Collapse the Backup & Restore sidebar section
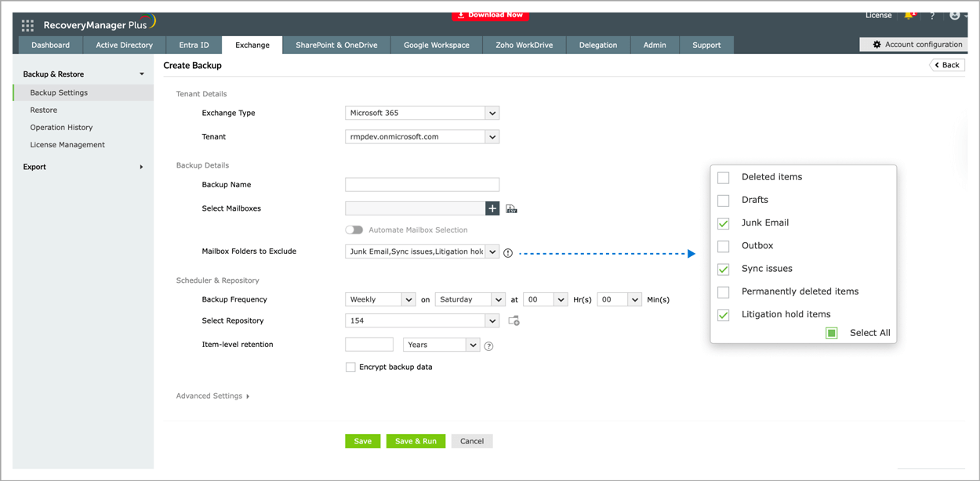 [x=141, y=74]
